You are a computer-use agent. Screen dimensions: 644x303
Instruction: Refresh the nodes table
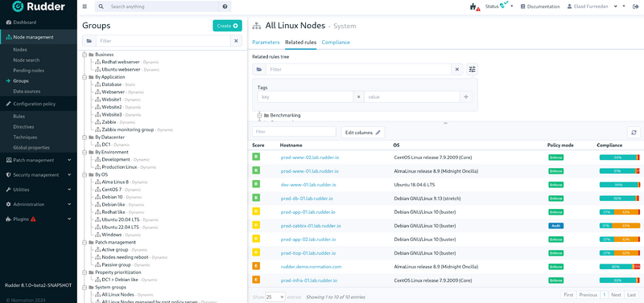pyautogui.click(x=634, y=133)
